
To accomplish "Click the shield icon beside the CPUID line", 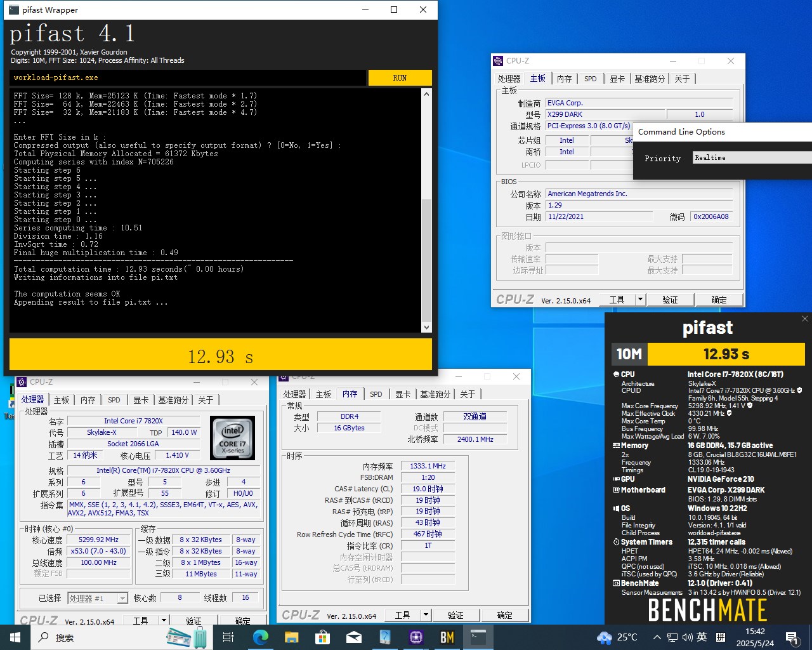I will (799, 390).
